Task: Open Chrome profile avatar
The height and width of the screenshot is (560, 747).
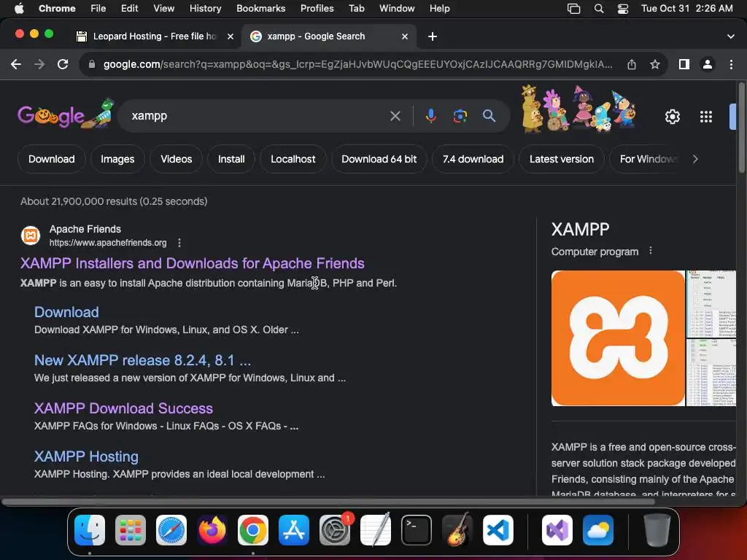Action: (708, 64)
